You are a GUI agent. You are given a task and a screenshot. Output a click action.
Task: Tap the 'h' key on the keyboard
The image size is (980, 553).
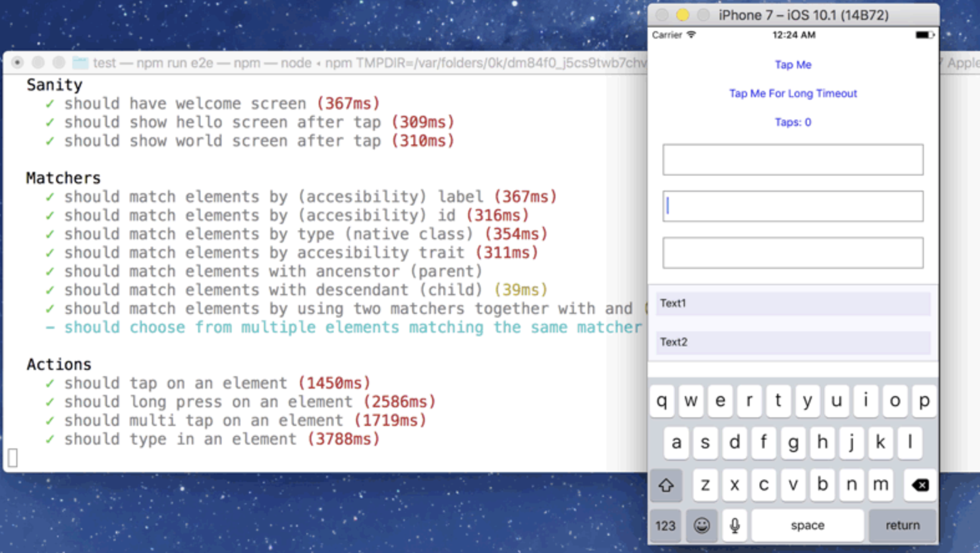pyautogui.click(x=822, y=443)
